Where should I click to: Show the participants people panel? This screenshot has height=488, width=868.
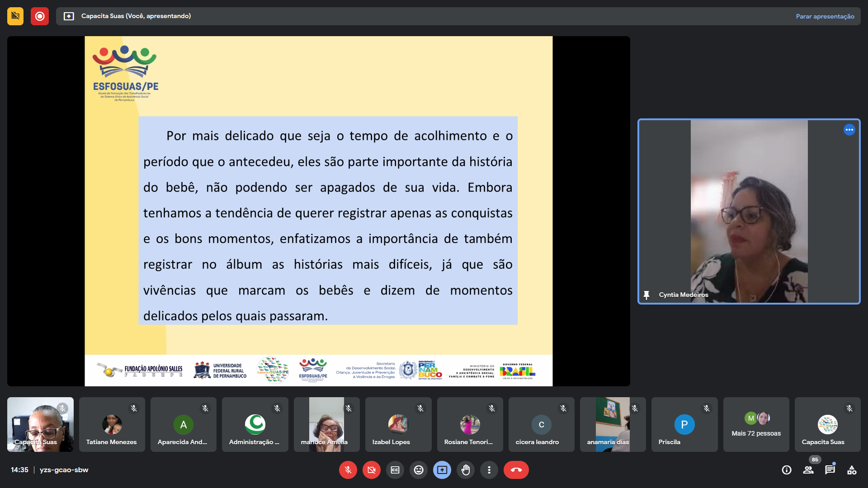808,470
